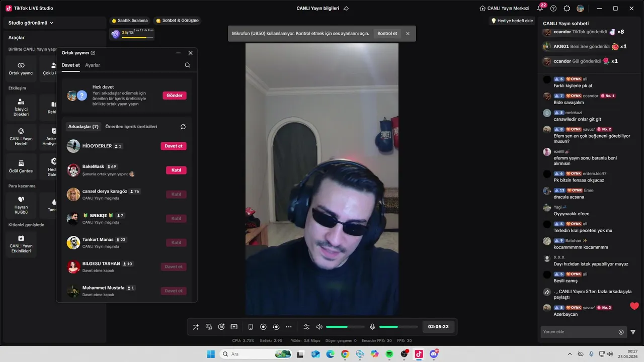Image resolution: width=644 pixels, height=362 pixels.
Task: Open more options three-dots in control bar
Action: 289,327
